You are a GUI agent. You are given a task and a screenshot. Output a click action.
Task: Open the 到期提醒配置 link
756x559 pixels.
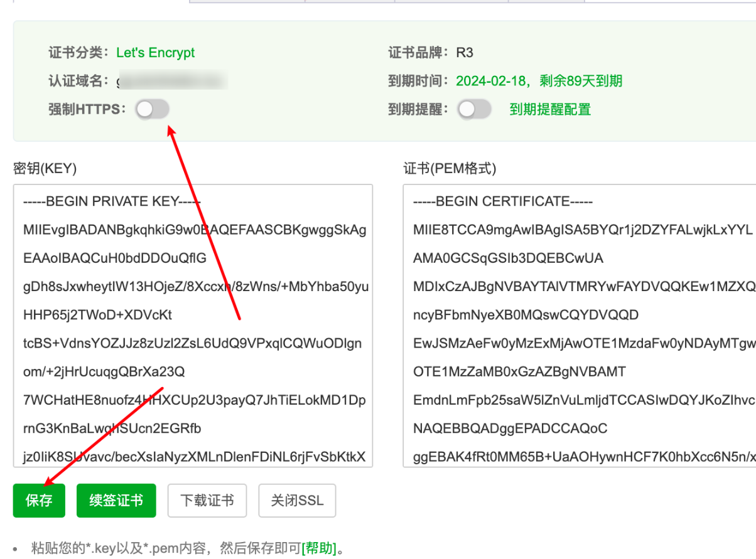coord(550,110)
